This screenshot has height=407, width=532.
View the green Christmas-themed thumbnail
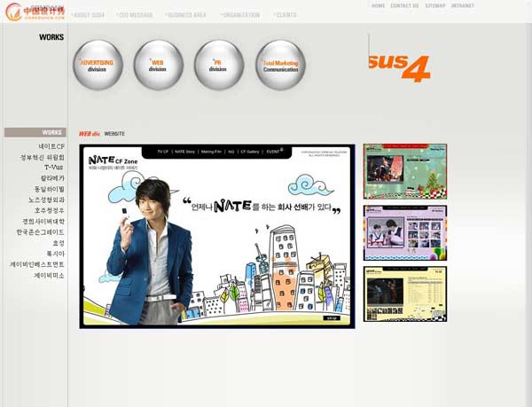[405, 171]
